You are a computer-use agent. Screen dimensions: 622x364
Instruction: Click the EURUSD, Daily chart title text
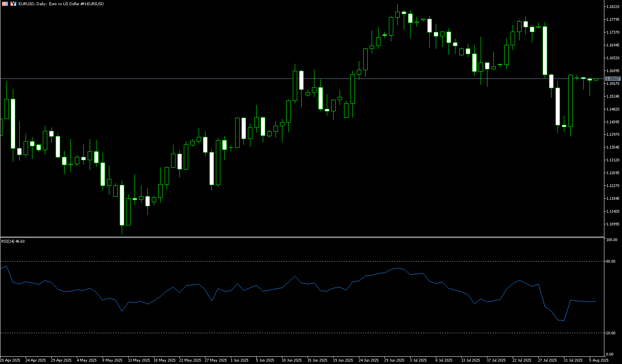(x=61, y=4)
